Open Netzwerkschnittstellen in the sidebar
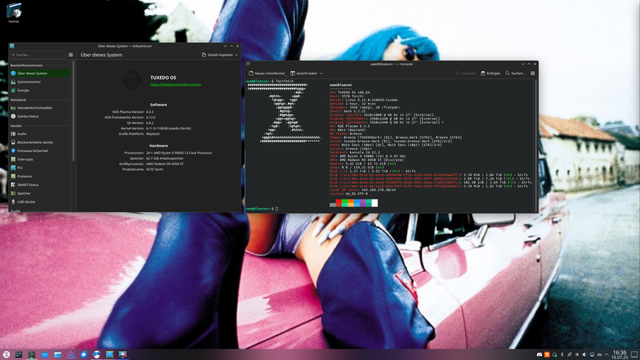 [40, 108]
